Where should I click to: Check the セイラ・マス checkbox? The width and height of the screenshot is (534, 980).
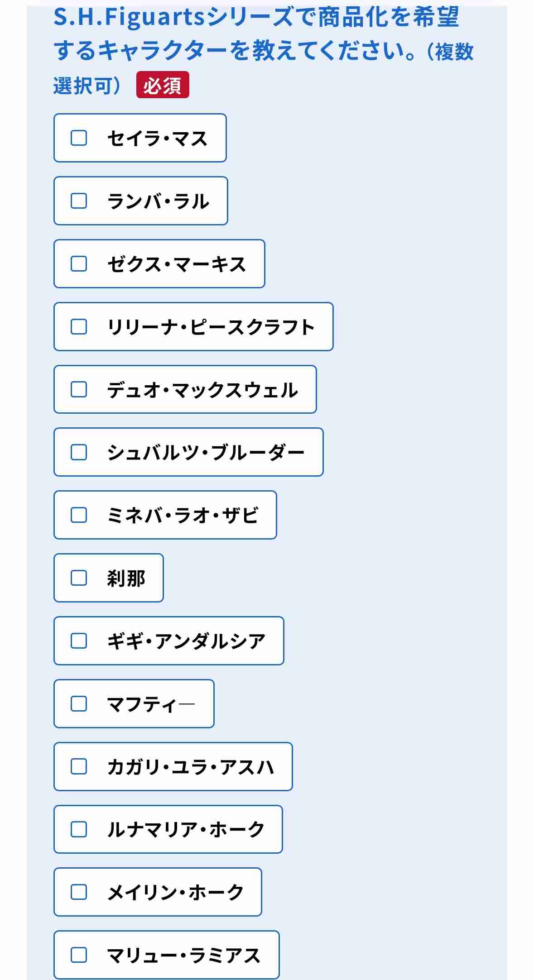pos(79,138)
